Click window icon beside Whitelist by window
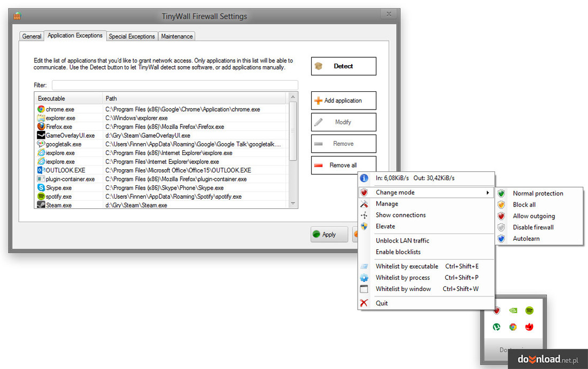This screenshot has width=588, height=369. pos(363,289)
